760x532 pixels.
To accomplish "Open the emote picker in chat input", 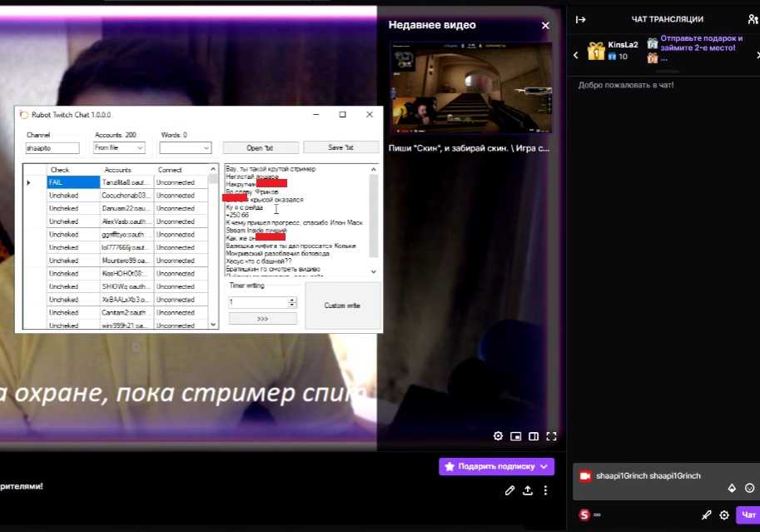I will [749, 488].
